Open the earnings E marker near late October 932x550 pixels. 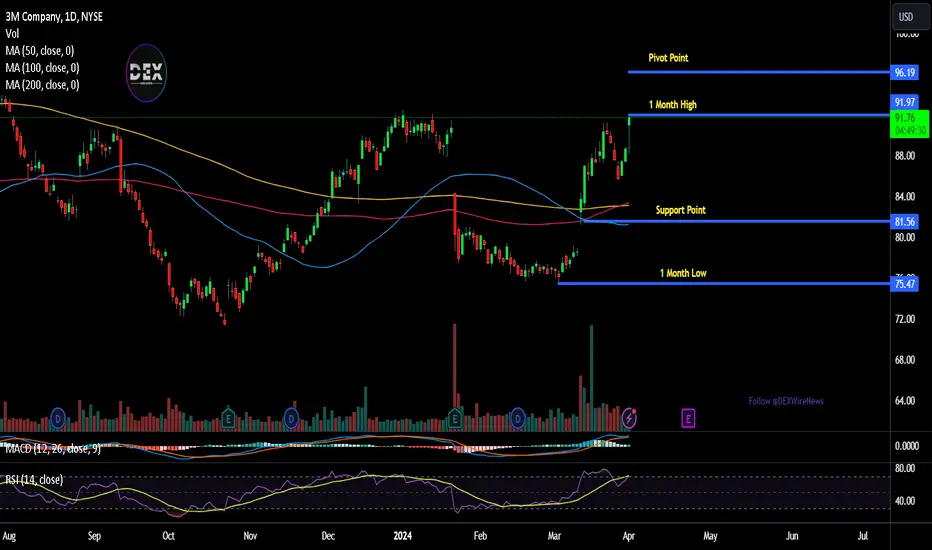pos(228,419)
